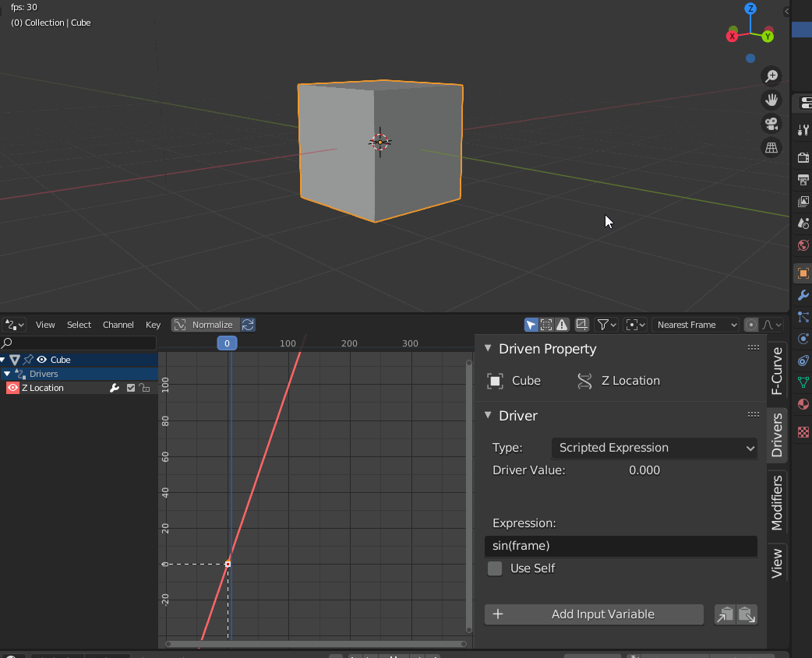This screenshot has width=812, height=658.
Task: Open Physics Properties icon in the sidebar
Action: [803, 339]
